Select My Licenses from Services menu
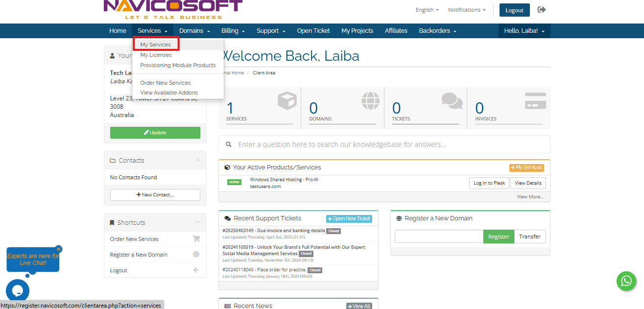The image size is (644, 309). [156, 55]
